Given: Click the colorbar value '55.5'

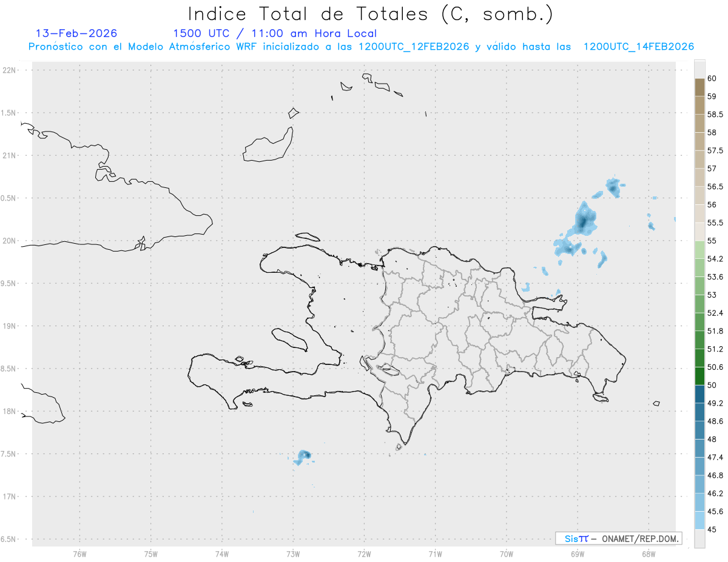Looking at the screenshot, I should pos(715,222).
